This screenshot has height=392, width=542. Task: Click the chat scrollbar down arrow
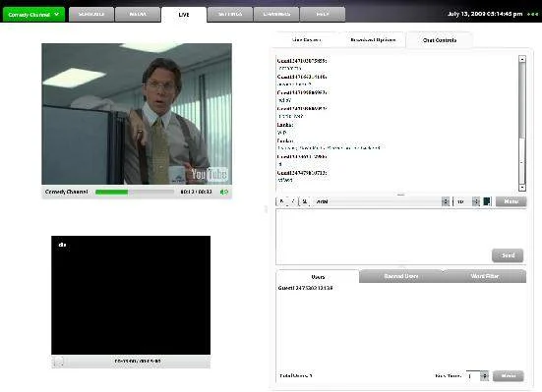click(x=522, y=188)
